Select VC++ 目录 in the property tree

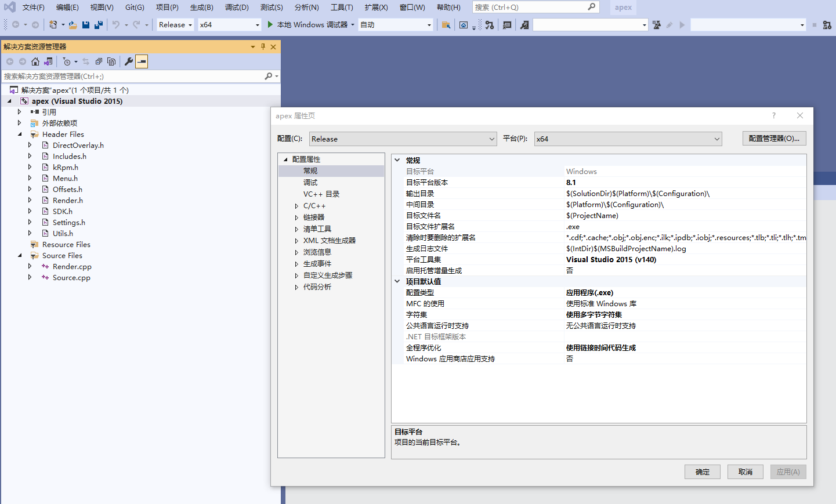point(321,194)
